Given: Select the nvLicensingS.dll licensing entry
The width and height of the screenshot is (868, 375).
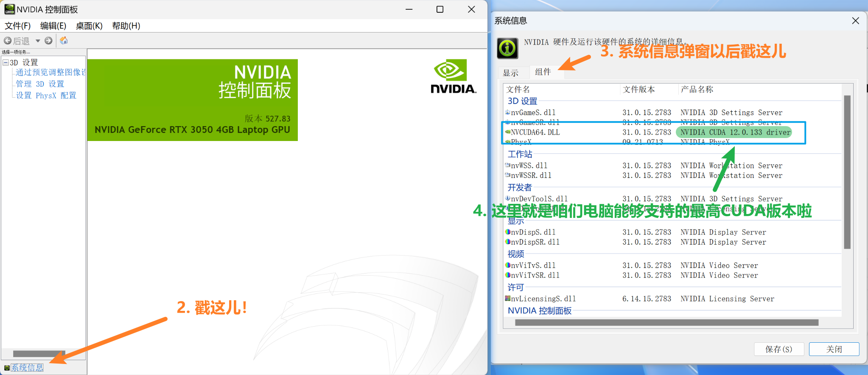Looking at the screenshot, I should 543,299.
